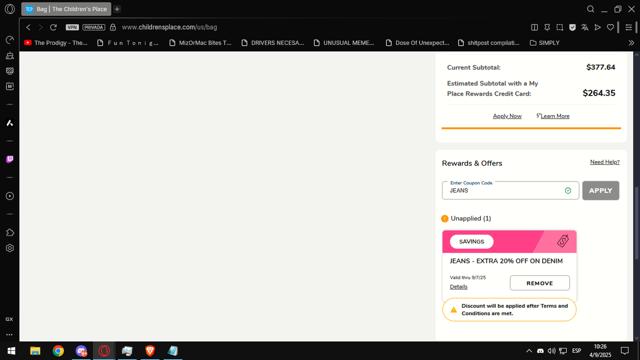640x360 pixels.
Task: Switch the ESP input language
Action: click(576, 351)
